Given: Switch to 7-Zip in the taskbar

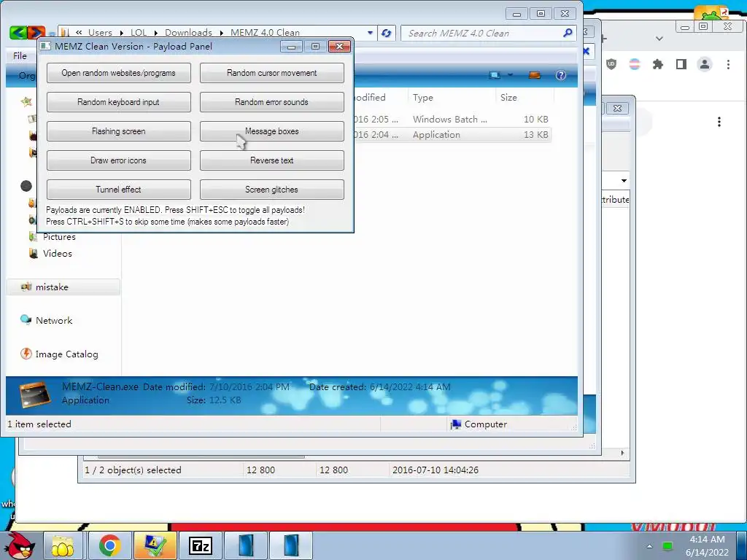Looking at the screenshot, I should coord(201,545).
